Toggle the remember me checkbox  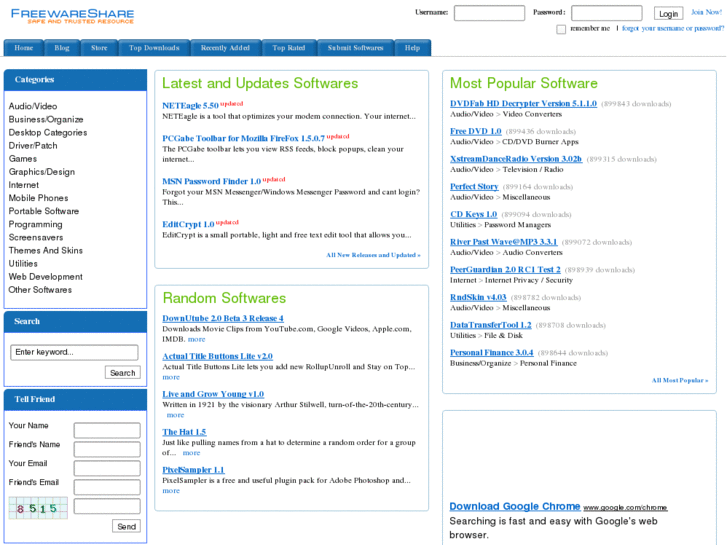(561, 29)
